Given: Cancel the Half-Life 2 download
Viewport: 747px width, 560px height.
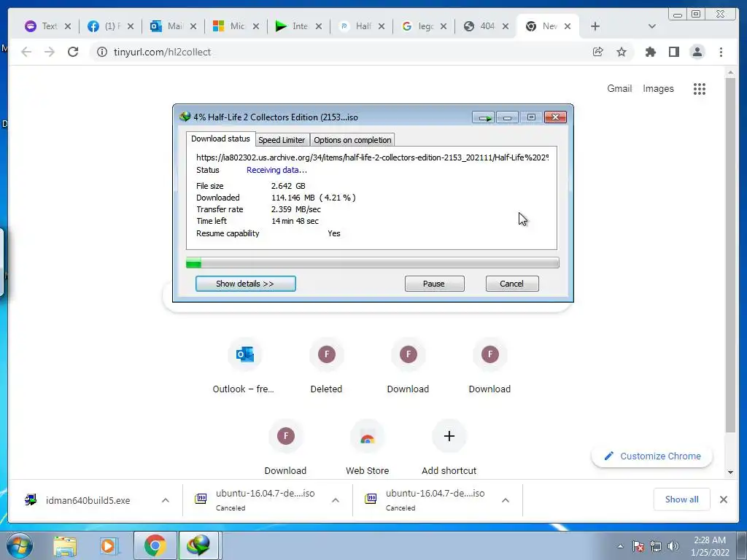Looking at the screenshot, I should [512, 284].
